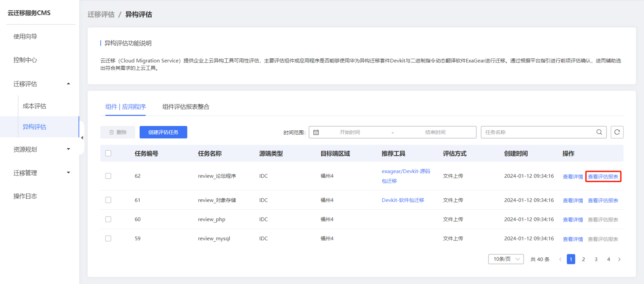Click page 1 in pagination
Viewport: 644px width, 284px height.
pos(571,259)
